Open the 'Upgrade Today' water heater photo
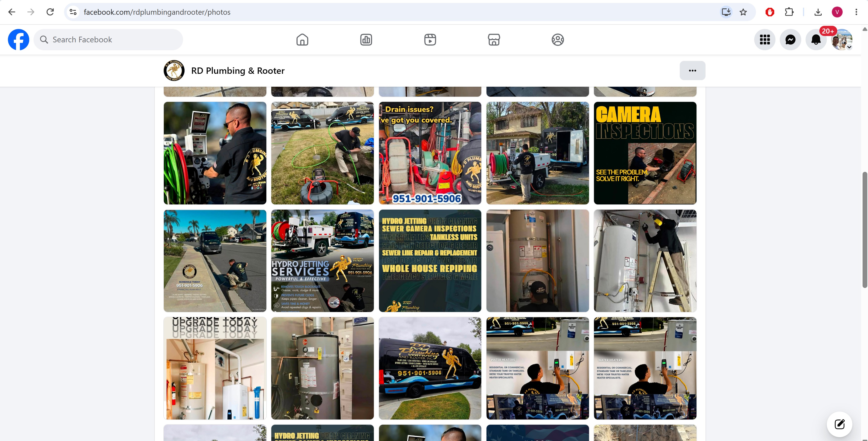The width and height of the screenshot is (868, 441). [x=215, y=368]
